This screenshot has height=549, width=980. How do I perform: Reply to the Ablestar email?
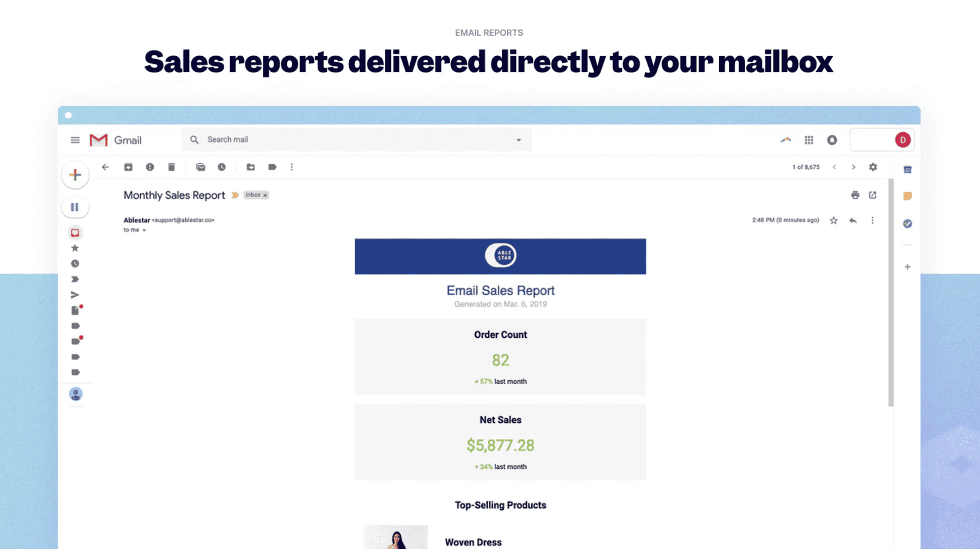(x=853, y=220)
